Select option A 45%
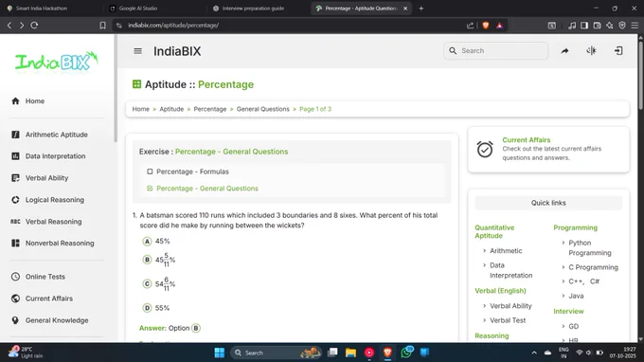The image size is (644, 362). pos(147,242)
